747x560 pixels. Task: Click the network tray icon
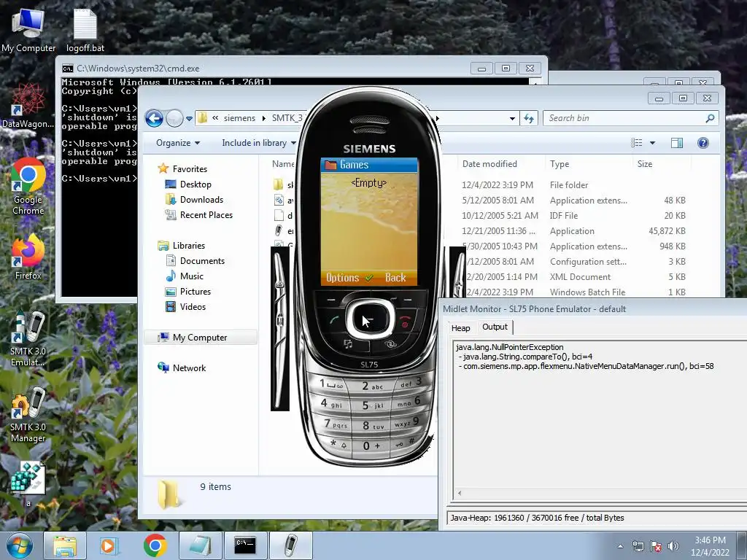(638, 546)
